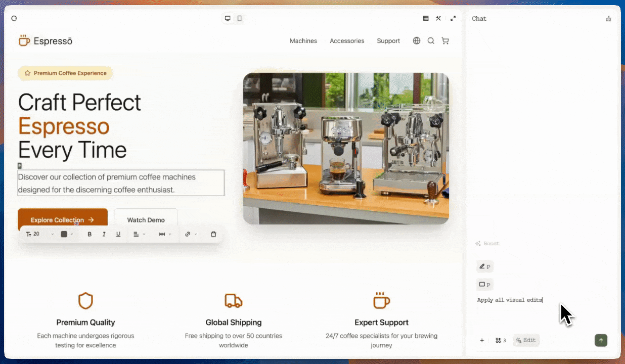Open the table layout view icon
This screenshot has height=364, width=625.
[426, 18]
